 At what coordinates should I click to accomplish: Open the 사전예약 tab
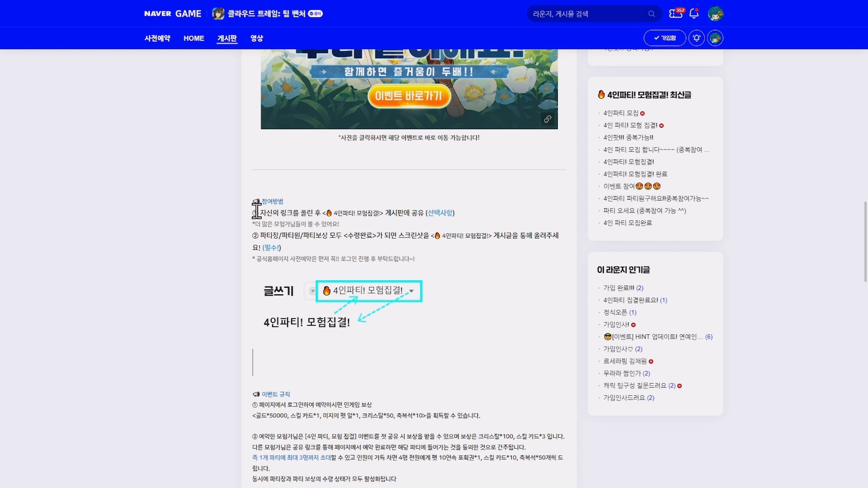pos(157,38)
